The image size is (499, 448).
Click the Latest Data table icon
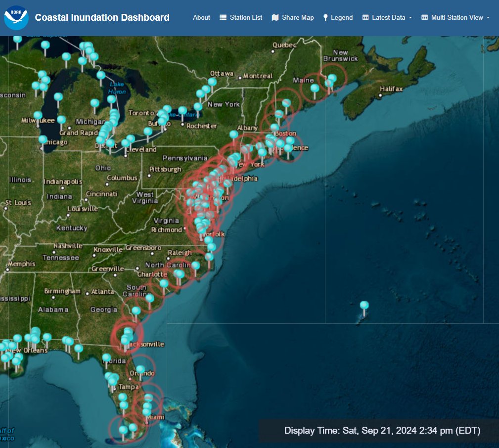click(x=365, y=17)
